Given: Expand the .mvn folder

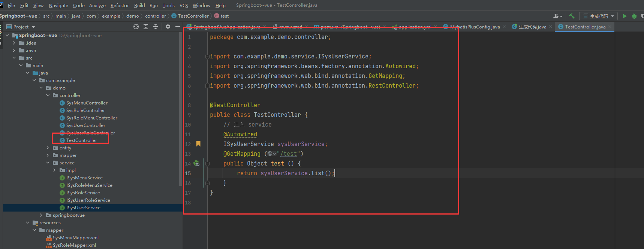Looking at the screenshot, I should [14, 51].
